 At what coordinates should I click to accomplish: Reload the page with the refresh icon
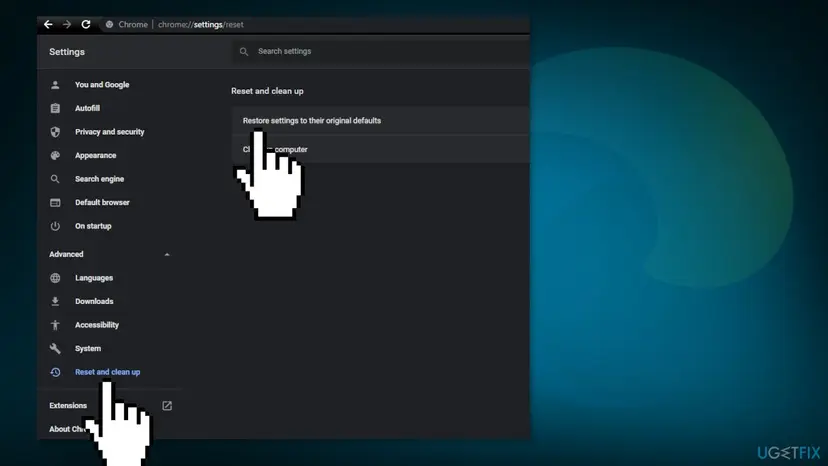coord(86,24)
